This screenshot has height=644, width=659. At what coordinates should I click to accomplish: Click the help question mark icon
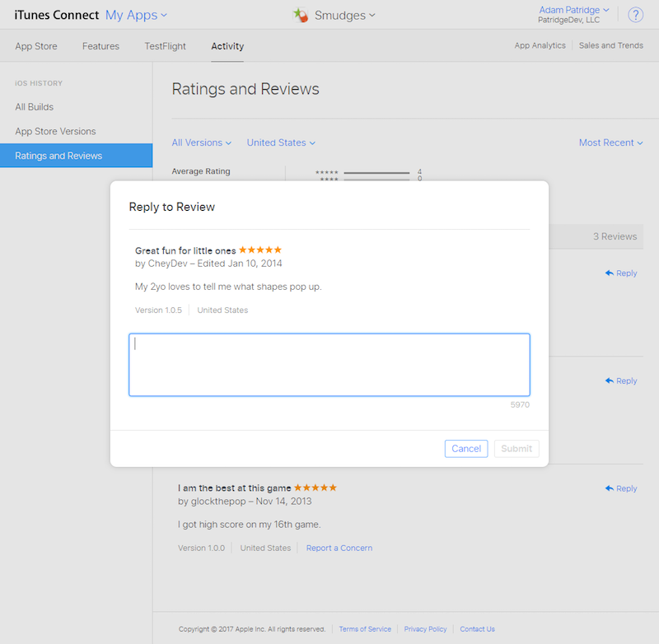(636, 15)
